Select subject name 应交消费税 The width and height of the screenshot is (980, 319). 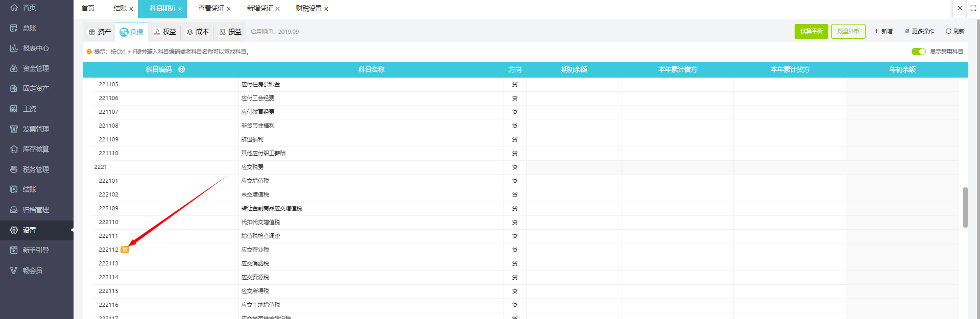click(255, 263)
